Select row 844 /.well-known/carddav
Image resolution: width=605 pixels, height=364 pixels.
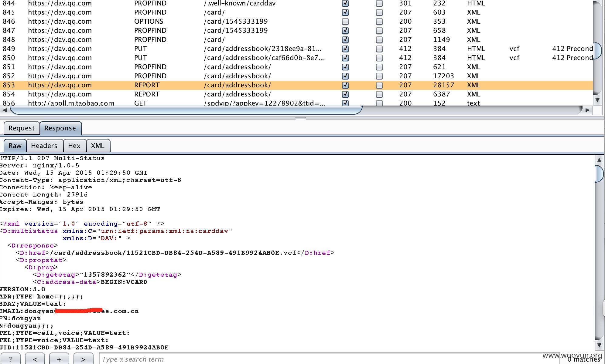(296, 3)
